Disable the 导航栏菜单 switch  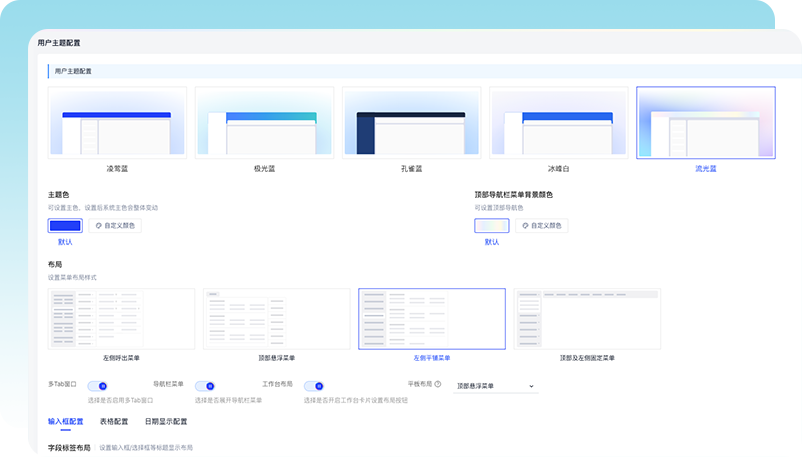point(206,385)
